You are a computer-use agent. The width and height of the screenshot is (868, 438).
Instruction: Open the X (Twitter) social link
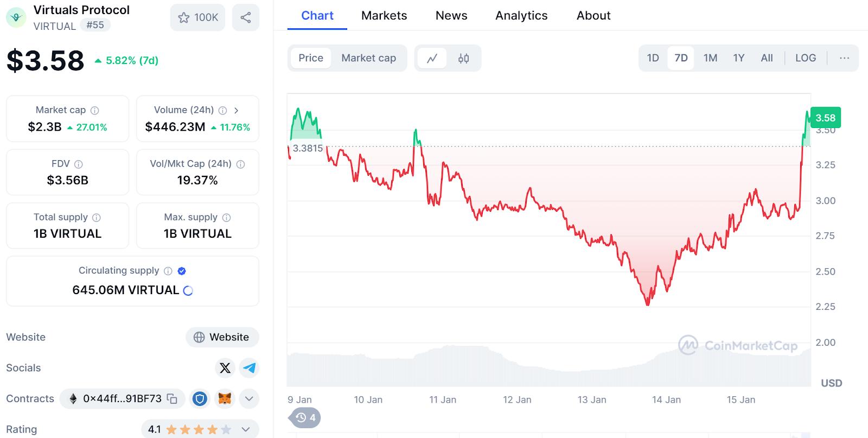click(225, 368)
